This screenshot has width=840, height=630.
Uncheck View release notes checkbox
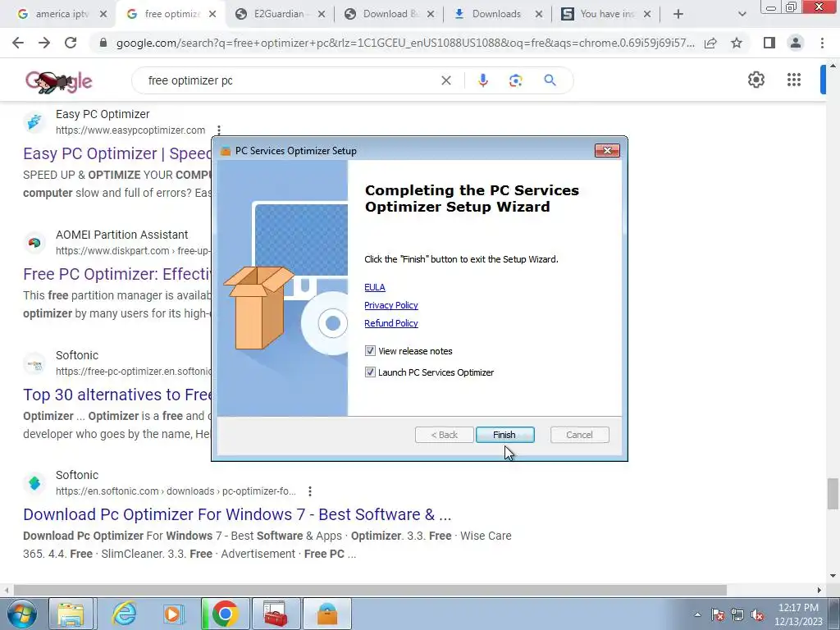tap(370, 351)
